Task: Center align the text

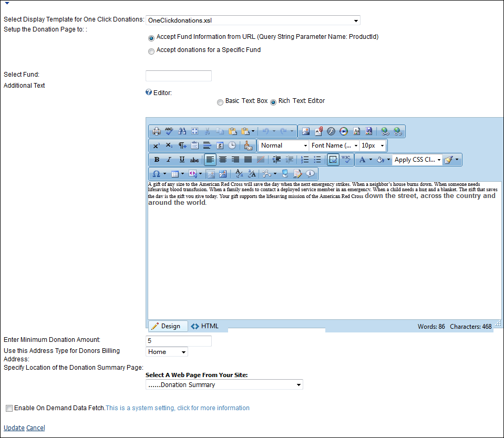Action: 223,160
